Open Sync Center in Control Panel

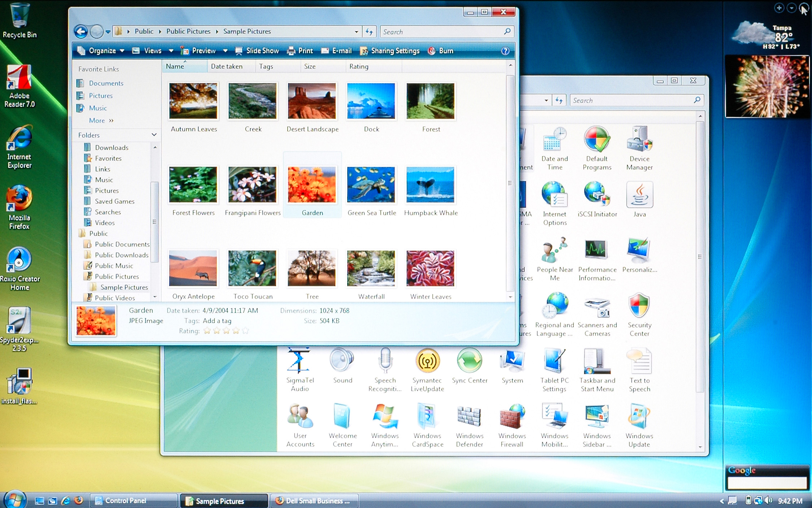469,366
